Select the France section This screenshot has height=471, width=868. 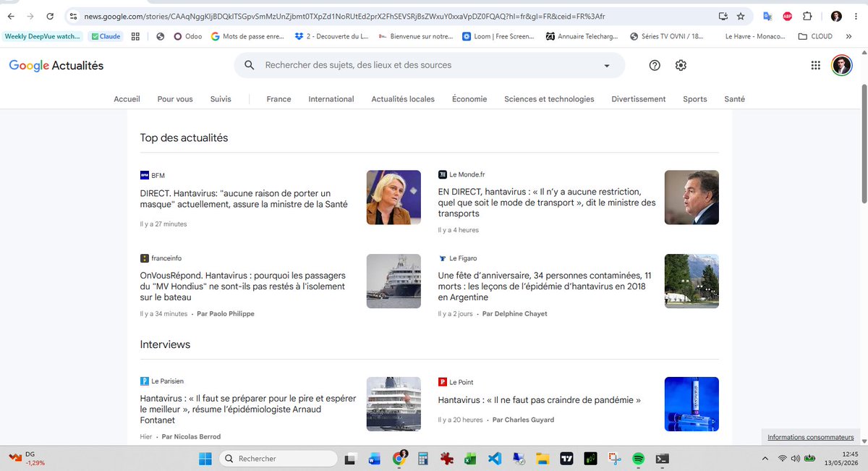(278, 99)
